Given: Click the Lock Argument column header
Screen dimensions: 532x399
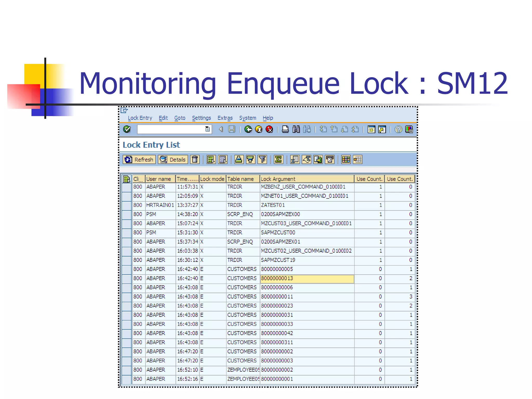Looking at the screenshot, I should [307, 179].
